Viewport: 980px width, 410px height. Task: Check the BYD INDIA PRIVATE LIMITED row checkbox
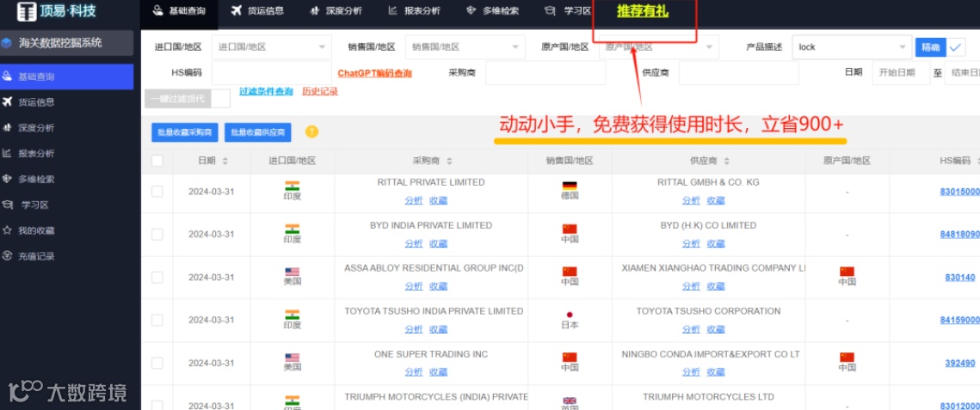click(x=157, y=234)
